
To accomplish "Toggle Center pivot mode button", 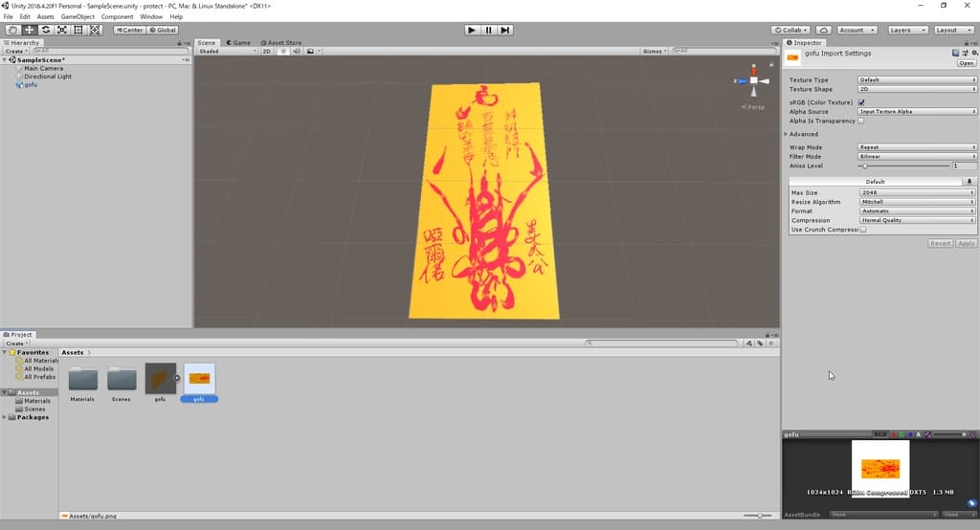I will click(129, 30).
